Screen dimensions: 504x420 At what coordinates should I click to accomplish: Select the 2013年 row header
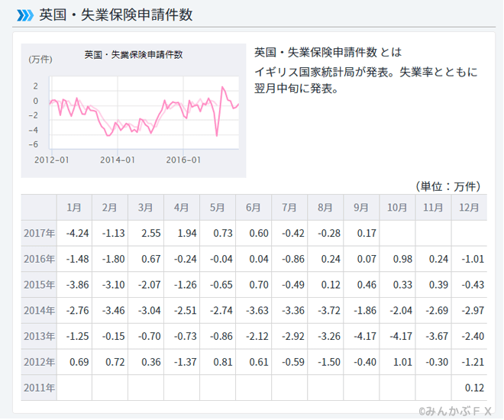[39, 336]
